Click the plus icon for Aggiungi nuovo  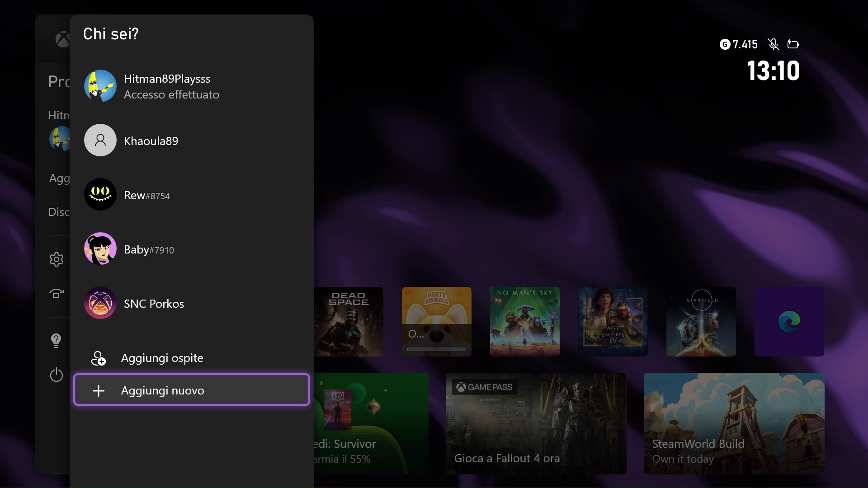click(x=99, y=391)
